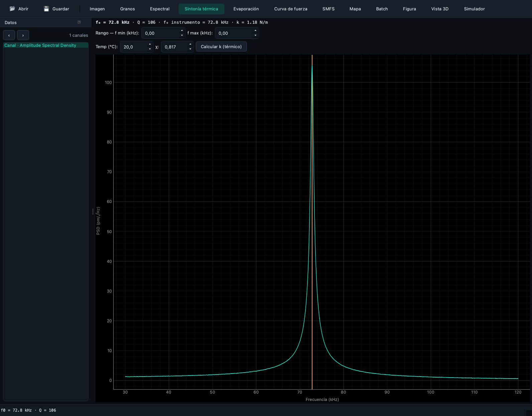Click the status bar f0 Q text
532x416 pixels.
pos(28,410)
